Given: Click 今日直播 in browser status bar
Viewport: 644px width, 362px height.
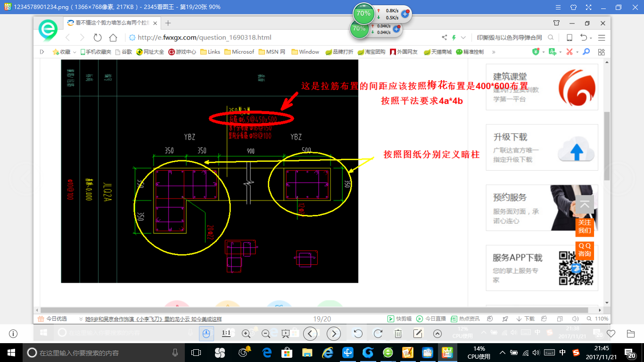Looking at the screenshot, I should point(431,319).
